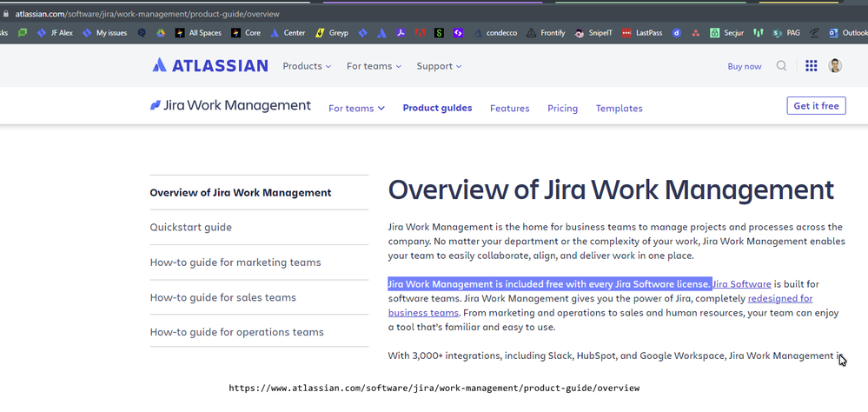Click the Overview of Jira Work Management heading
This screenshot has width=868, height=412.
[x=611, y=189]
